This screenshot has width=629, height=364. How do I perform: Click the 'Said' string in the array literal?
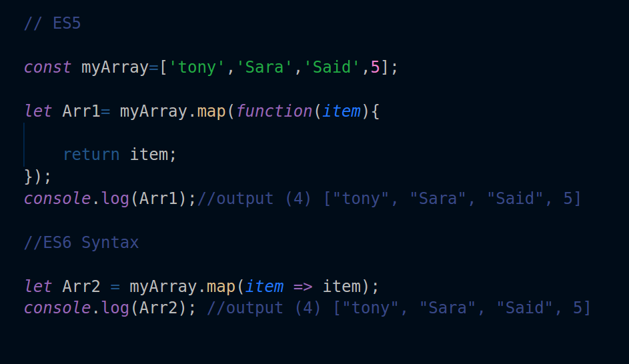(x=332, y=67)
